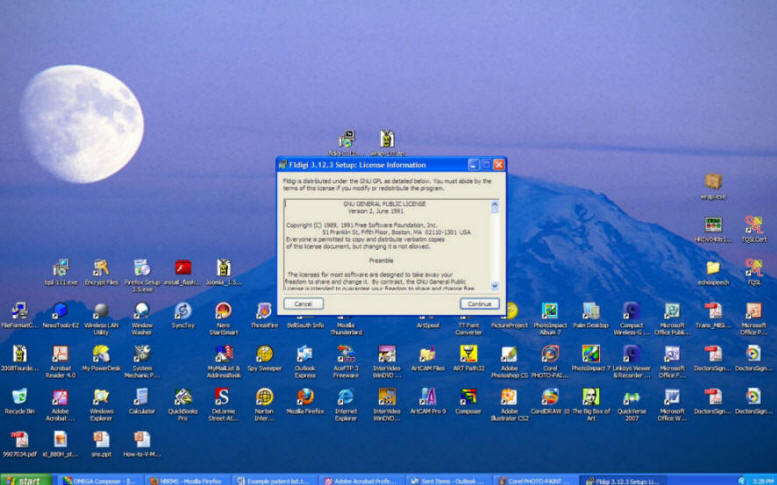Image resolution: width=777 pixels, height=485 pixels.
Task: Select the DeLorme Street Atlas icon
Action: pyautogui.click(x=223, y=405)
